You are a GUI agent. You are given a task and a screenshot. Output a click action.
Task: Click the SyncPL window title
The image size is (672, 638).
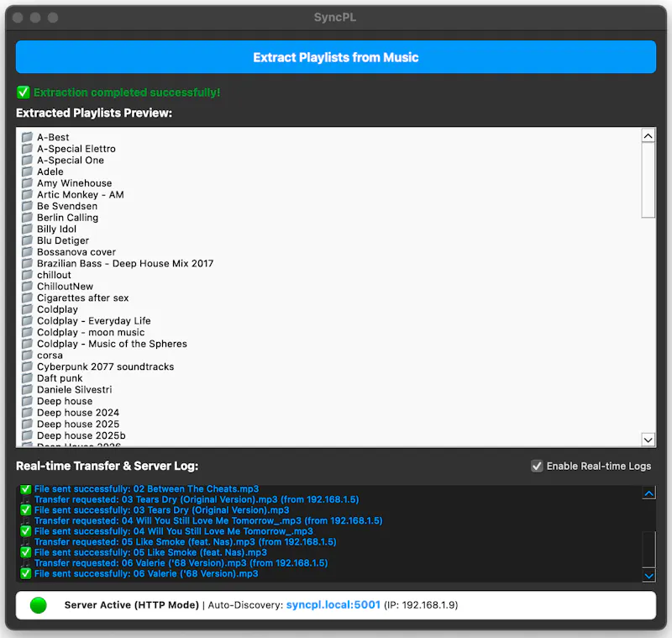[x=334, y=17]
